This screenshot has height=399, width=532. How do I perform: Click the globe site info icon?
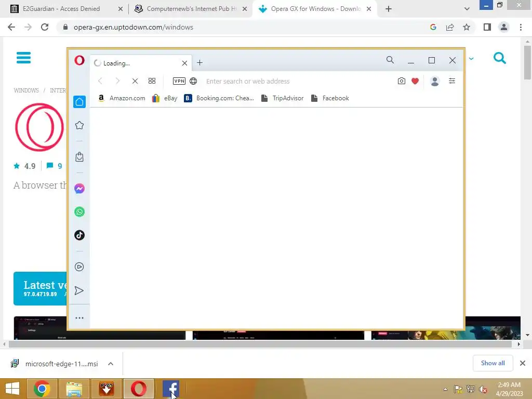[193, 81]
